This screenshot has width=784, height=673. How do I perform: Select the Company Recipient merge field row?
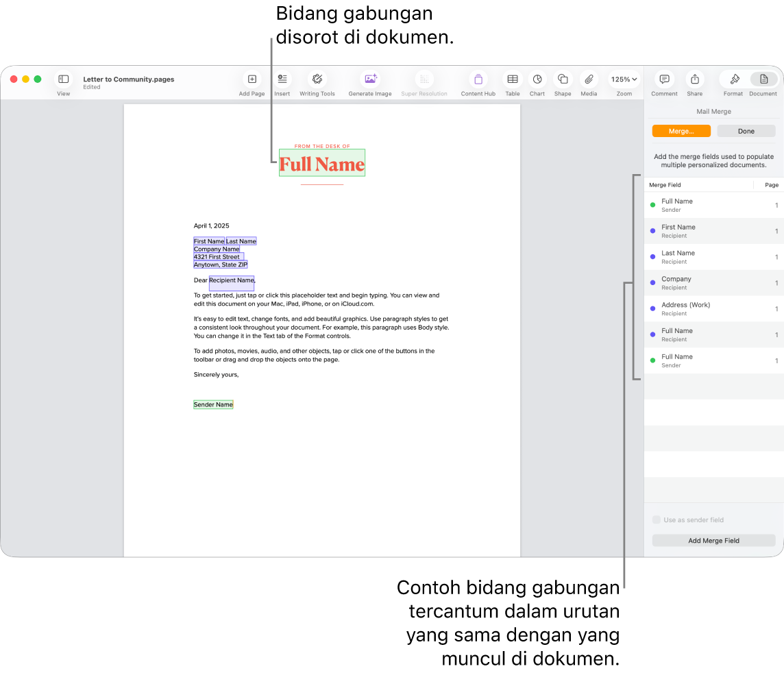pos(713,283)
